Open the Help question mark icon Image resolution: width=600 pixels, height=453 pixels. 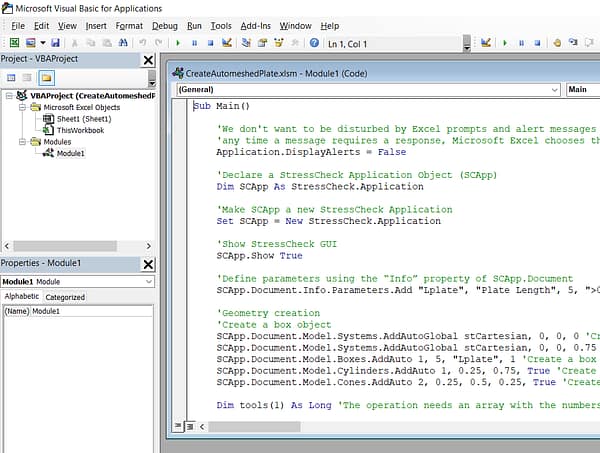pyautogui.click(x=314, y=43)
